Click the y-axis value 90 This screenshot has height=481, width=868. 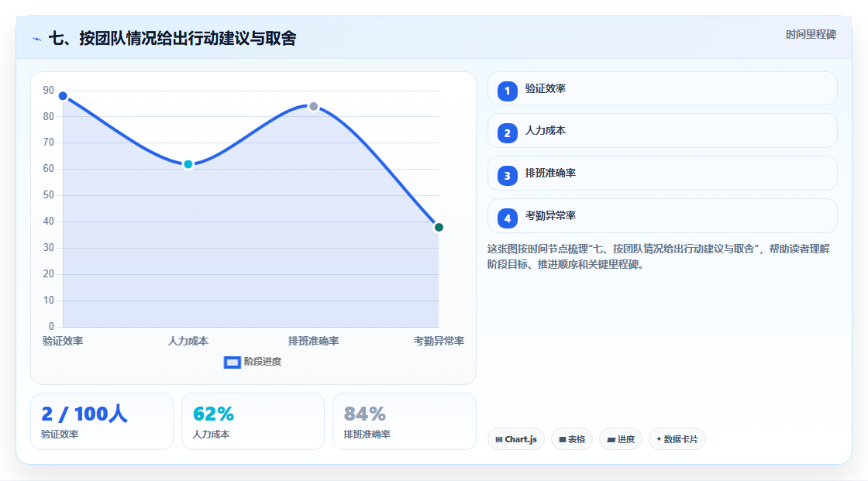[49, 90]
